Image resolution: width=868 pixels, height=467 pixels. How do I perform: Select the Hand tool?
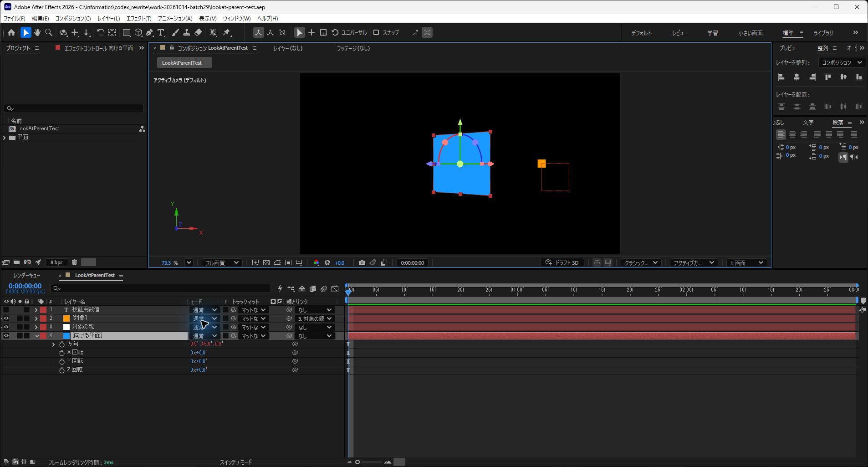tap(37, 32)
